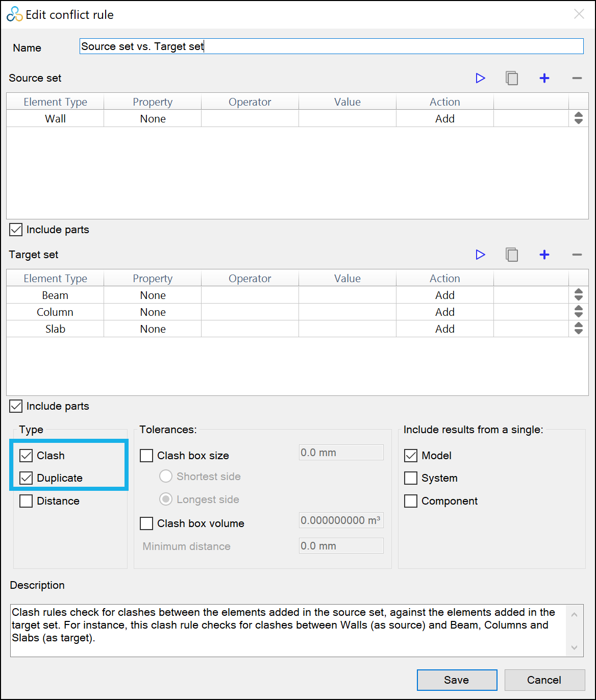Run the Source set play icon
The width and height of the screenshot is (596, 700).
pos(480,78)
